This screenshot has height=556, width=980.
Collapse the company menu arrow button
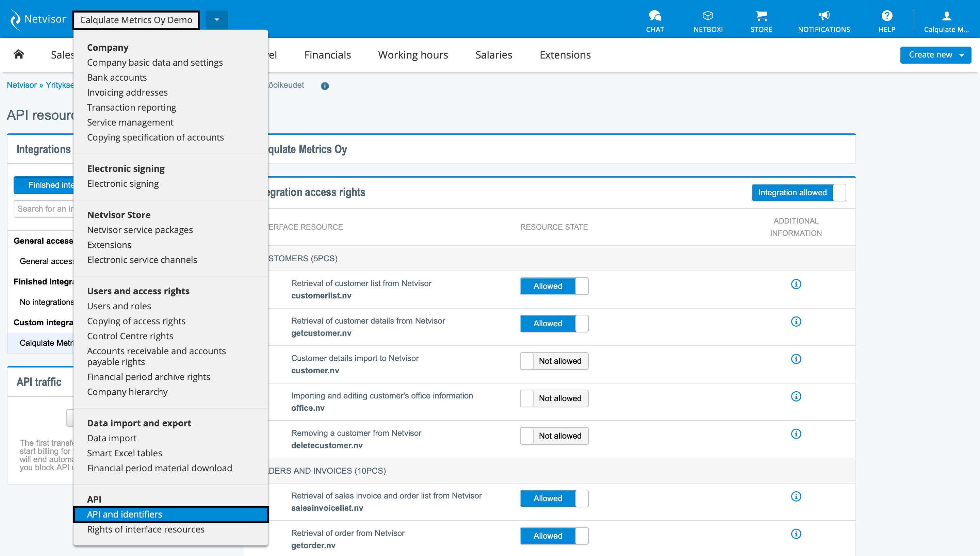(x=216, y=20)
